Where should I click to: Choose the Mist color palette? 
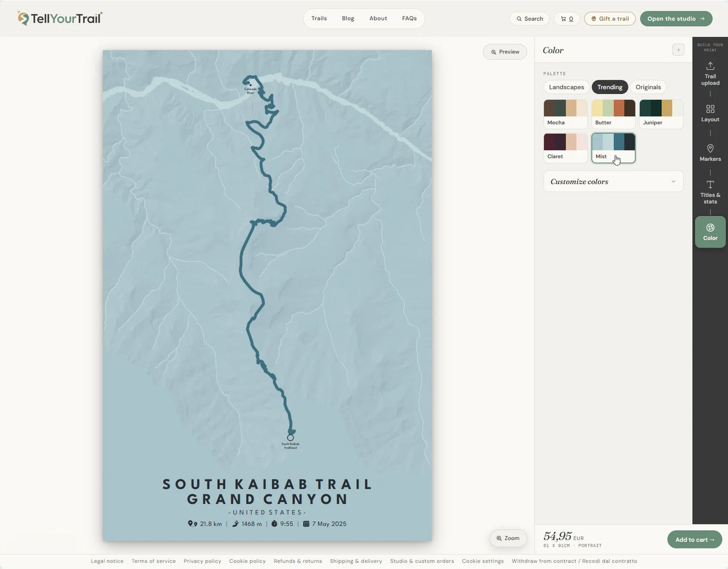pyautogui.click(x=613, y=148)
